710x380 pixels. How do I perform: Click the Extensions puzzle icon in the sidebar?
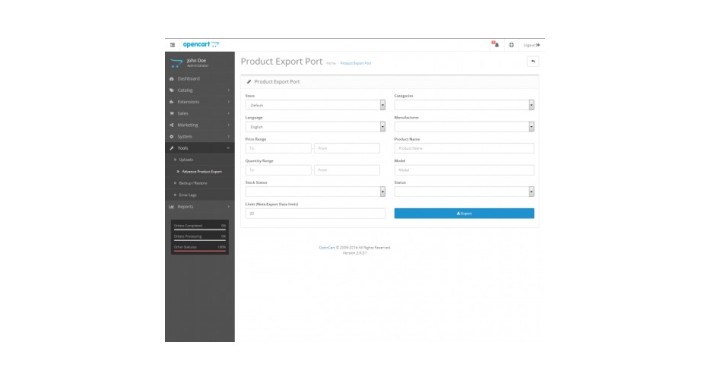[172, 102]
